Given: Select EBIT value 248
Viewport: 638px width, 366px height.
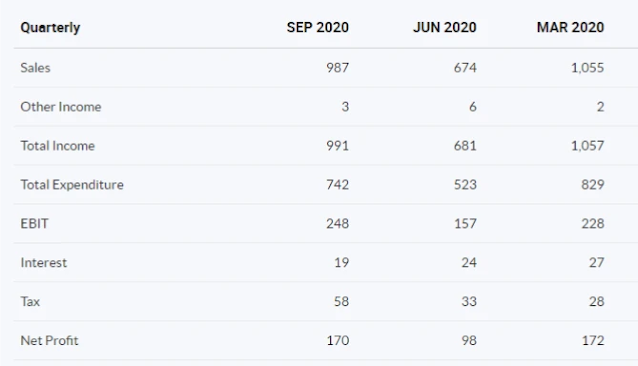Looking at the screenshot, I should click(x=337, y=223).
